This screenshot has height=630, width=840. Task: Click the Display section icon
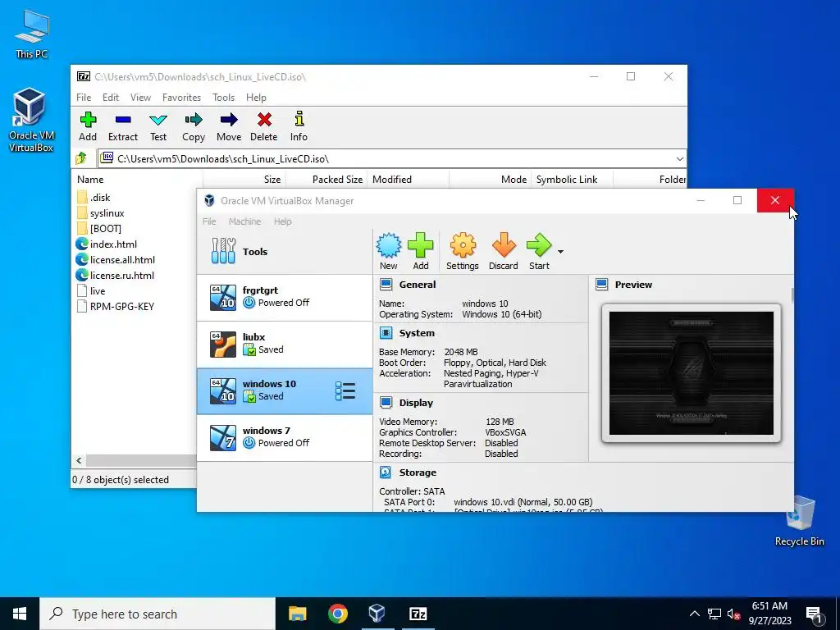(386, 402)
